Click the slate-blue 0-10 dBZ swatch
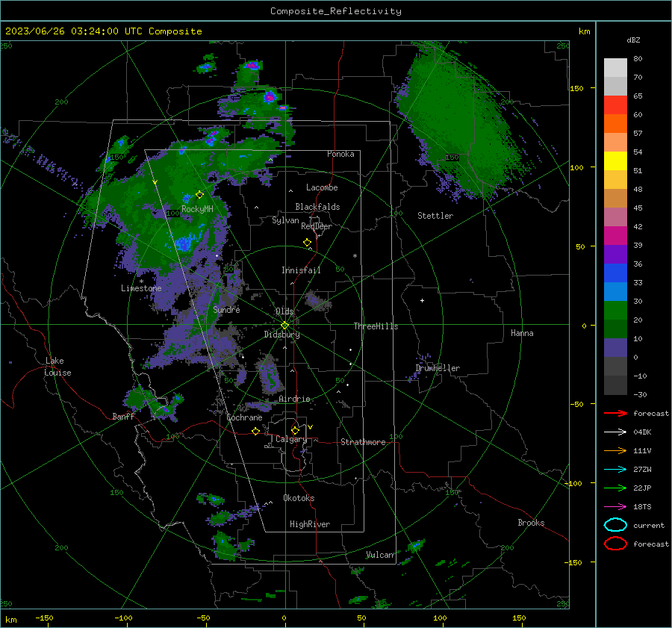This screenshot has width=672, height=628. coord(615,348)
